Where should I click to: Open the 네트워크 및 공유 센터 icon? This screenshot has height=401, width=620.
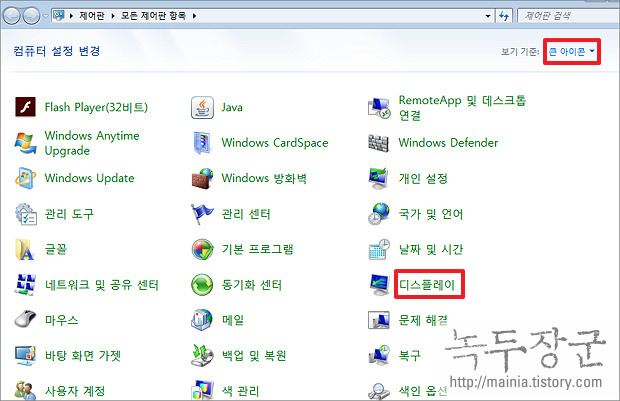25,285
